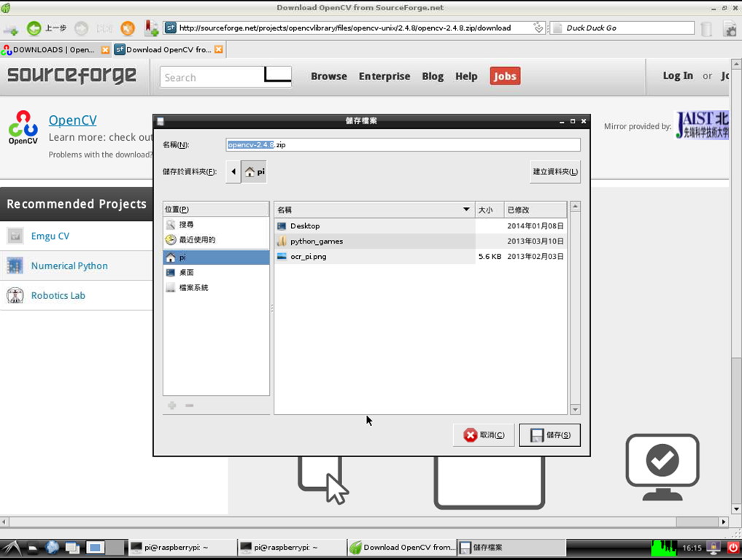Select 最近使用的 in the places sidebar
This screenshot has height=560, width=742.
[x=216, y=240]
